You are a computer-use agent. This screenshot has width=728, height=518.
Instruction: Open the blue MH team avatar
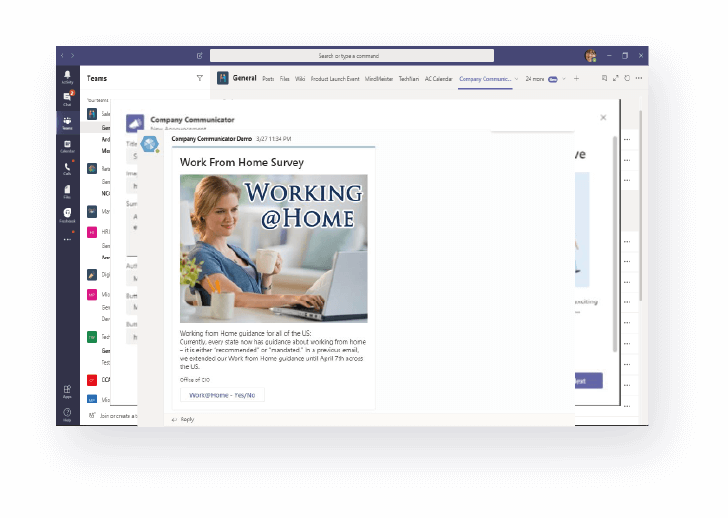click(92, 400)
